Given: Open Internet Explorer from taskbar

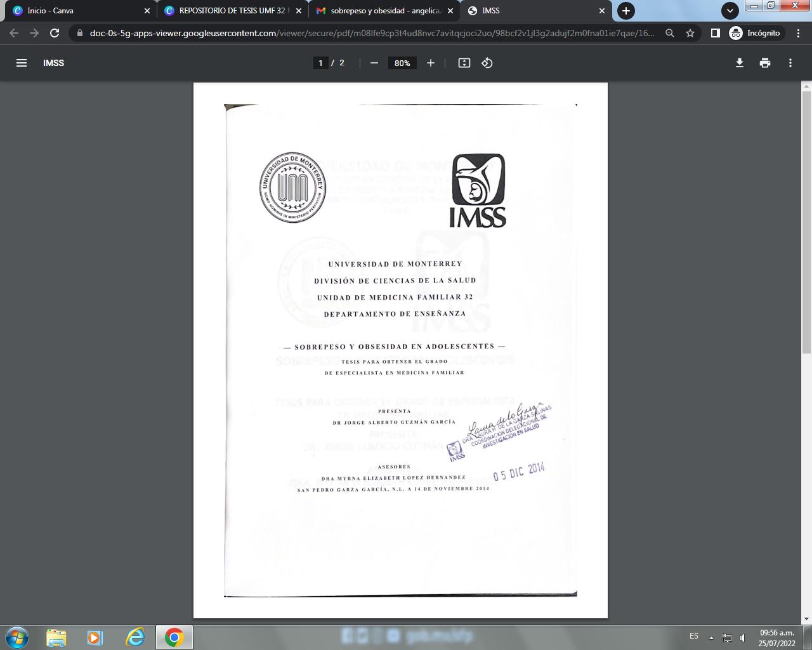Looking at the screenshot, I should point(135,637).
